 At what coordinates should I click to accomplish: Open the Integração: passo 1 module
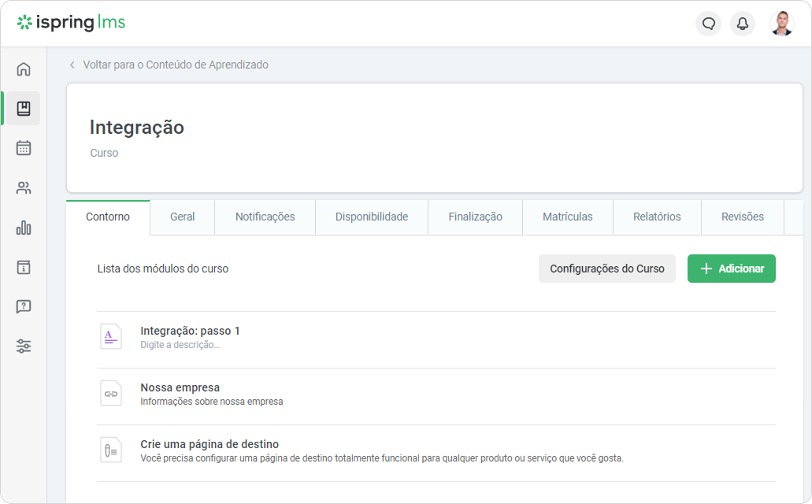click(x=190, y=331)
